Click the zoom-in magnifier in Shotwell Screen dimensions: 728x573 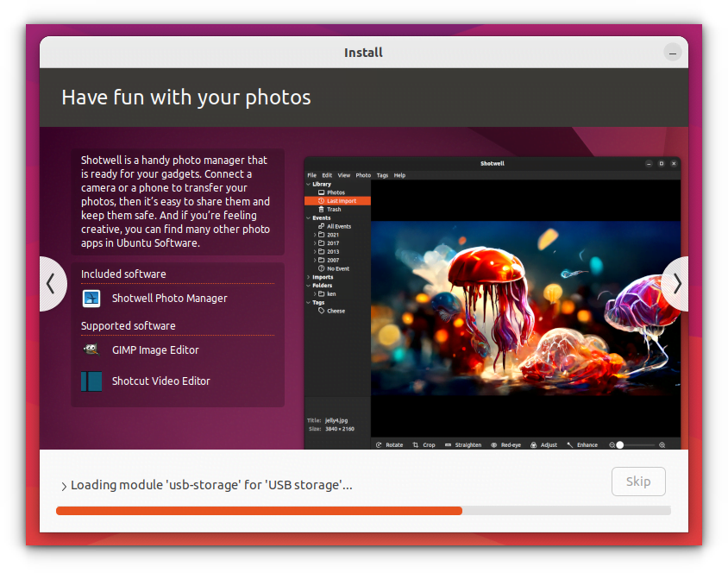(662, 444)
